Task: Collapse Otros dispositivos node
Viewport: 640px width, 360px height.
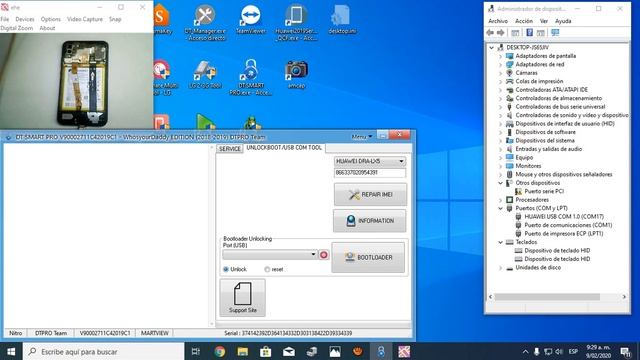Action: [x=500, y=183]
